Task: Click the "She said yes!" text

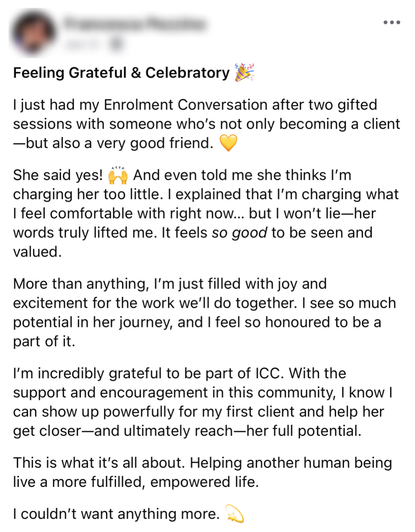Action: point(58,175)
